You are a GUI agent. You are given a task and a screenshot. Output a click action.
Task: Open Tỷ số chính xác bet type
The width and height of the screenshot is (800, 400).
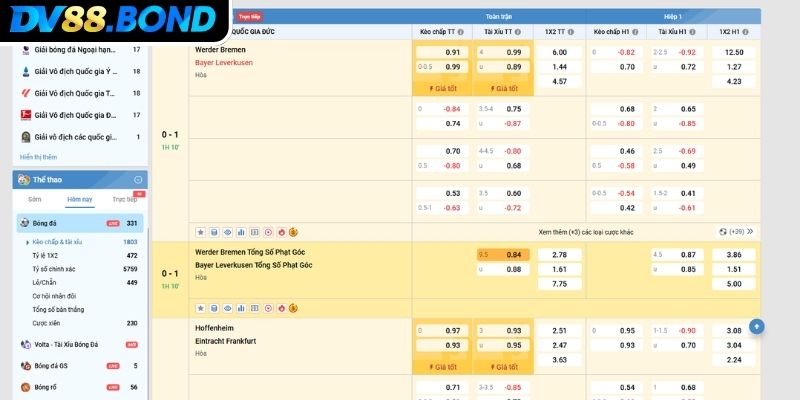pyautogui.click(x=53, y=269)
